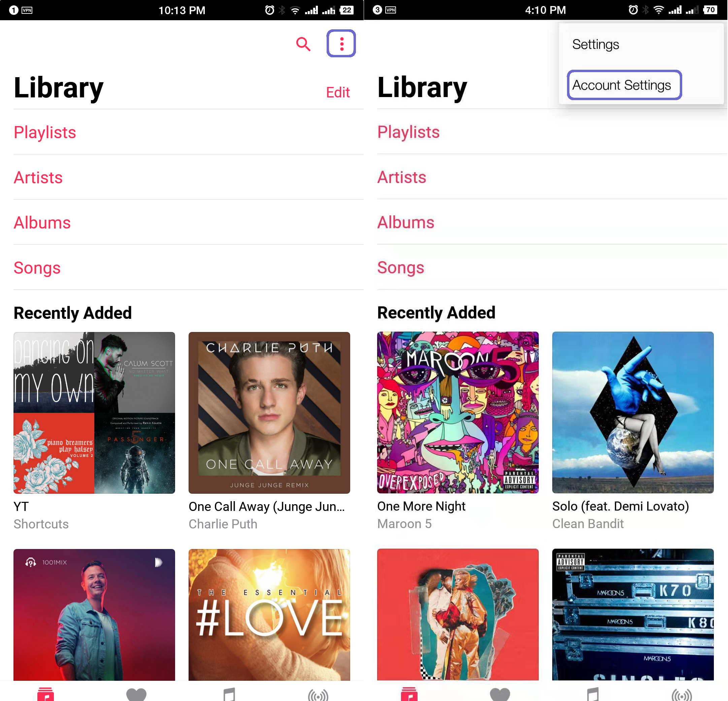Tap Playlists link in Library

[x=45, y=133]
